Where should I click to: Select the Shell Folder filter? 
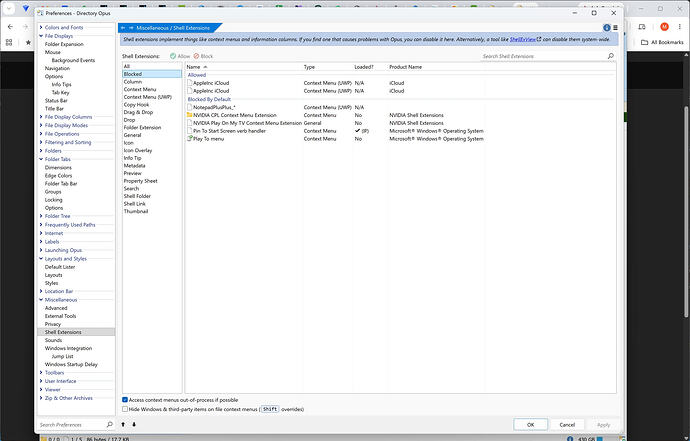coord(152,196)
